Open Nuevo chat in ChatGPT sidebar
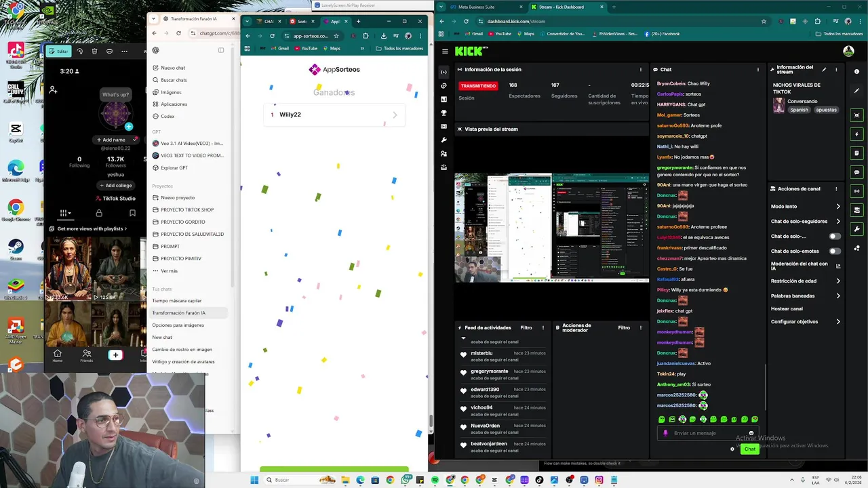Viewport: 868px width, 488px height. 173,68
